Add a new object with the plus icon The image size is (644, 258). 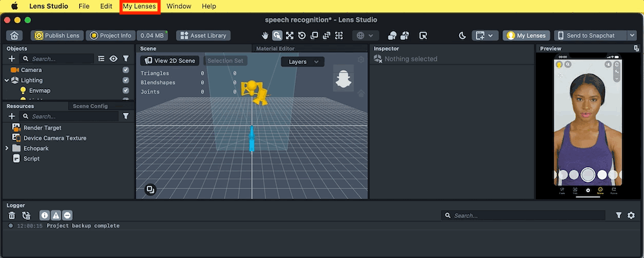12,59
